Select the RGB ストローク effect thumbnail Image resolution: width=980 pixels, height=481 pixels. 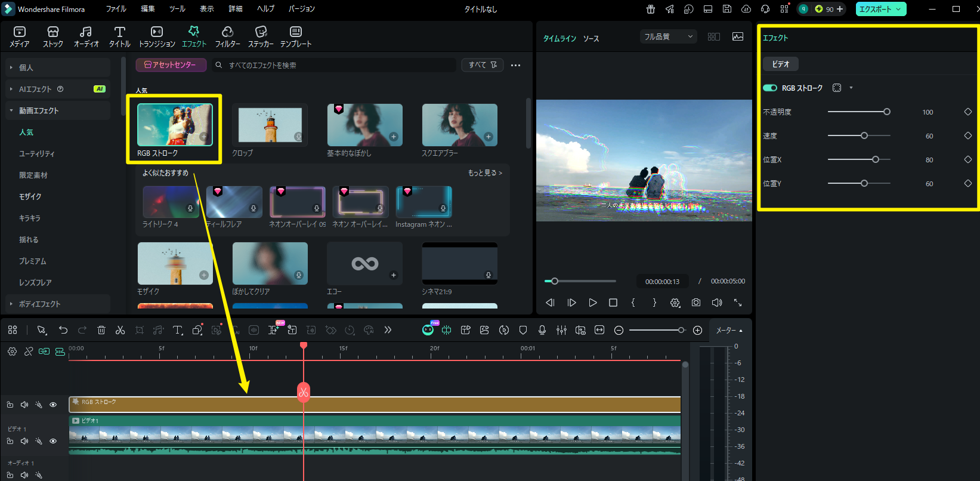click(x=175, y=125)
